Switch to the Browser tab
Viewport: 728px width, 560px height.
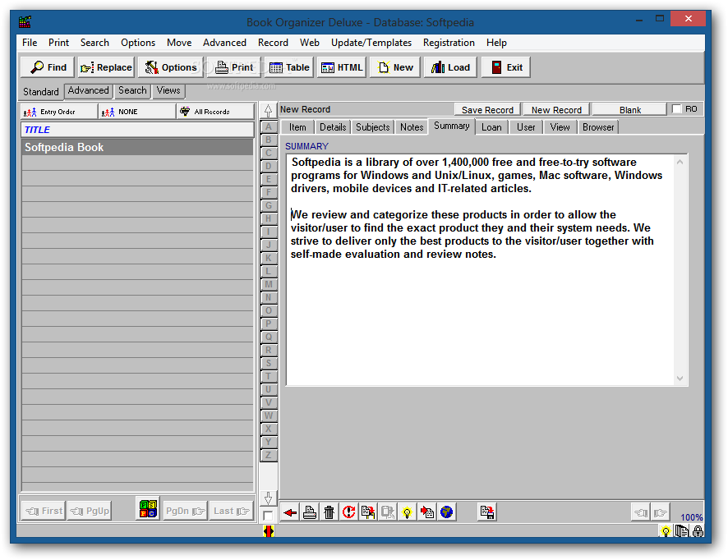tap(598, 127)
